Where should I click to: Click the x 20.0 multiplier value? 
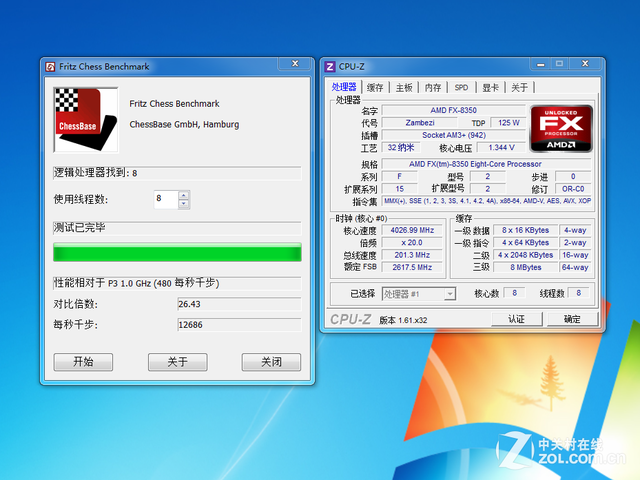coord(412,242)
